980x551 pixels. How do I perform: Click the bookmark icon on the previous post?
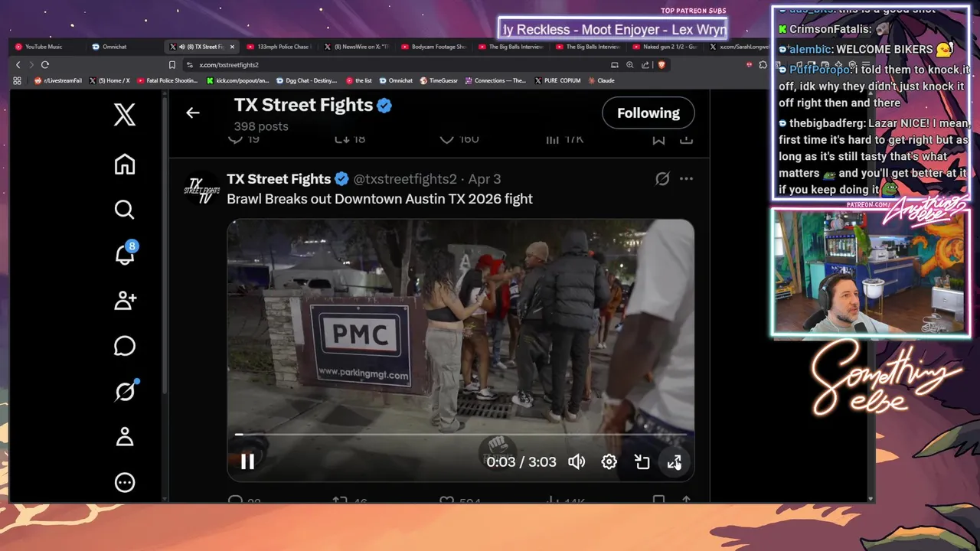tap(658, 139)
